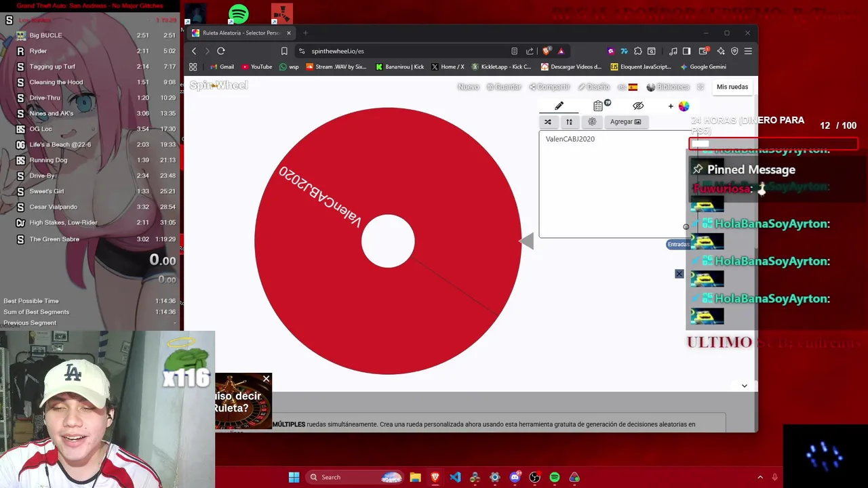Image resolution: width=868 pixels, height=488 pixels.
Task: Open Nuevo in SpinWheel header
Action: coord(468,87)
